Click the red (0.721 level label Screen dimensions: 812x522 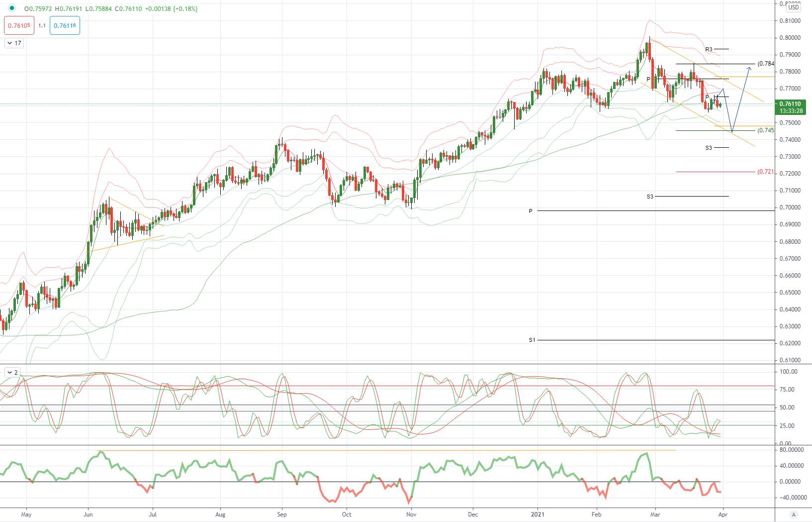point(766,172)
